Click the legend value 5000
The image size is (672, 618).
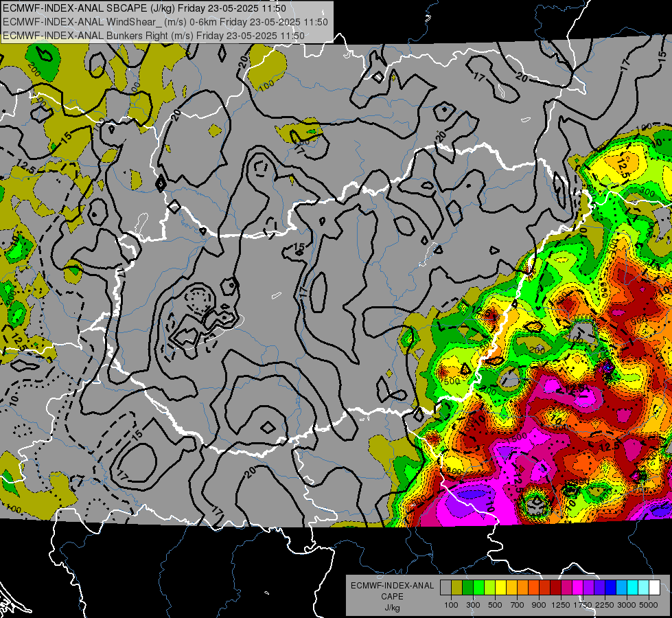[649, 606]
